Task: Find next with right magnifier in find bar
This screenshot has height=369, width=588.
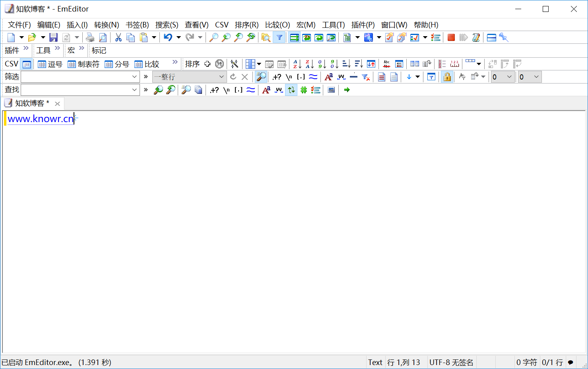Action: click(x=171, y=90)
